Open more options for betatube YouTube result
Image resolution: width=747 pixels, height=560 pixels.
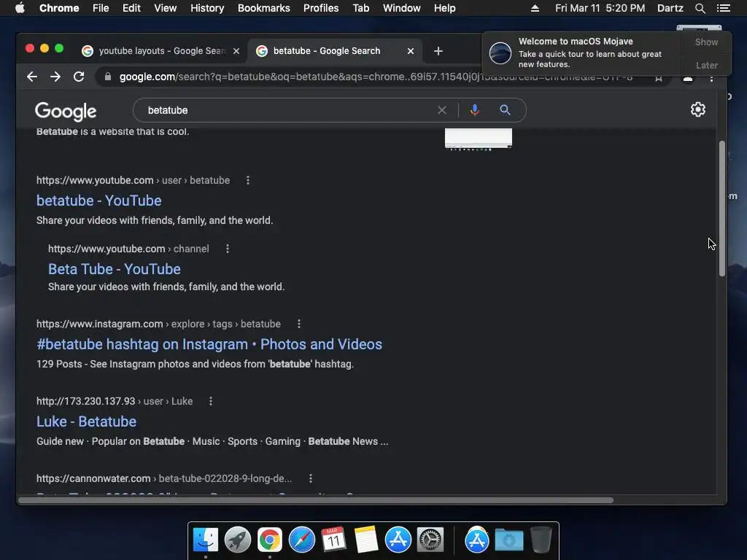[248, 181]
